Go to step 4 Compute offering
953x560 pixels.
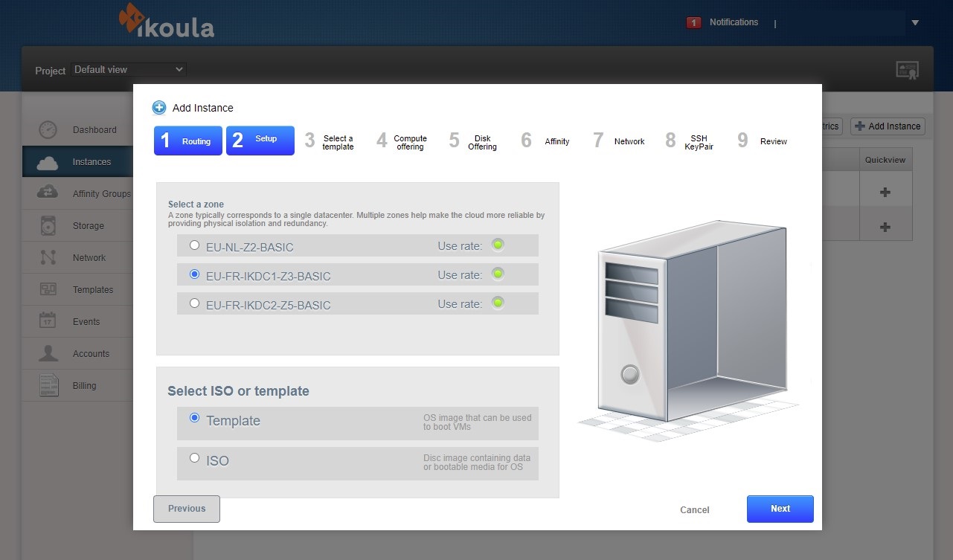coord(402,141)
